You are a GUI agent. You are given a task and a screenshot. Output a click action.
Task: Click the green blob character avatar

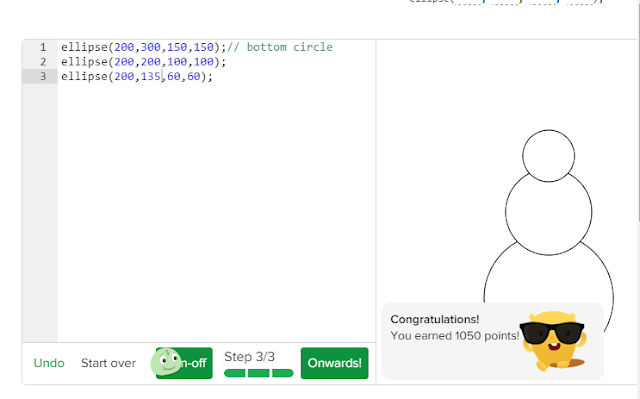click(166, 362)
